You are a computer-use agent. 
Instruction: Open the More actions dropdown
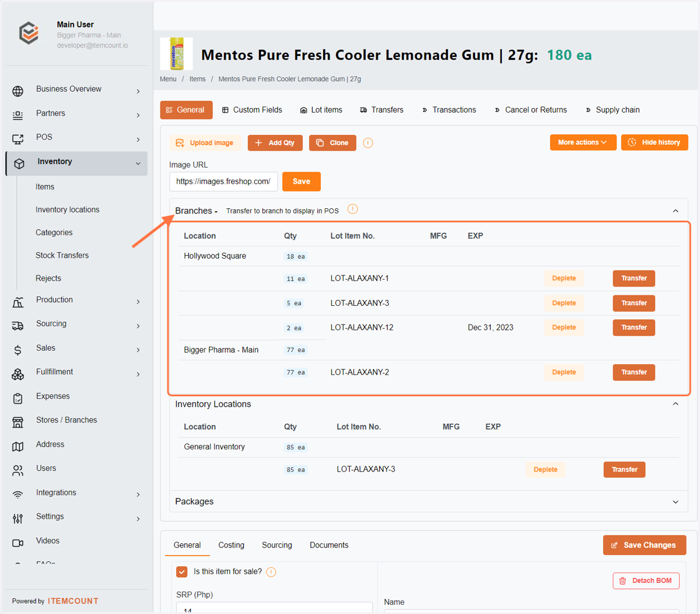coord(583,142)
